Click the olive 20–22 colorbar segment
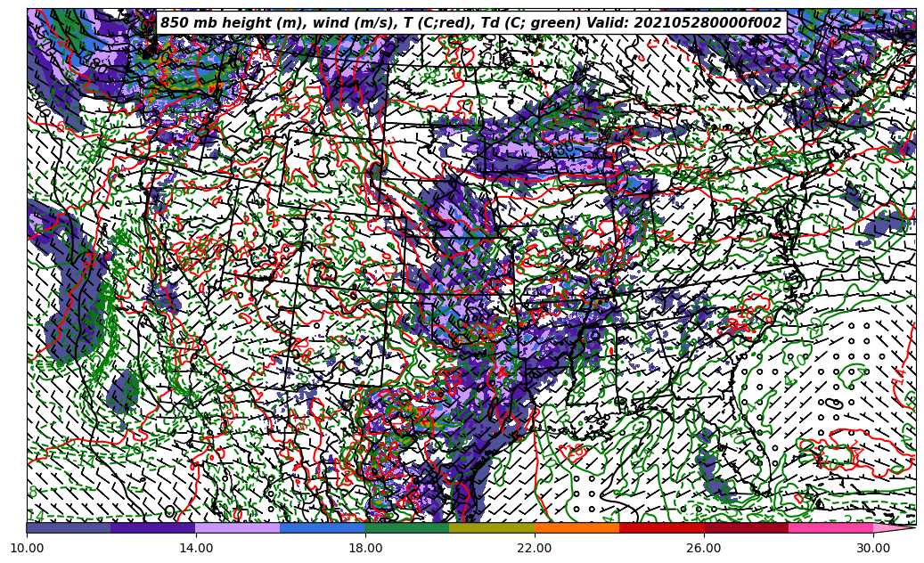Viewport: 924px width, 563px height. (492, 527)
